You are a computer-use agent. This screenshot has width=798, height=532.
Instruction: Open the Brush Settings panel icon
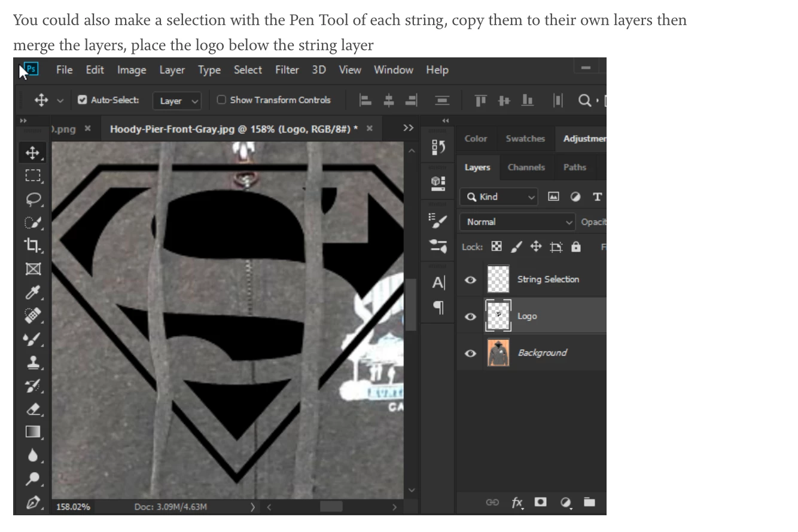point(438,221)
